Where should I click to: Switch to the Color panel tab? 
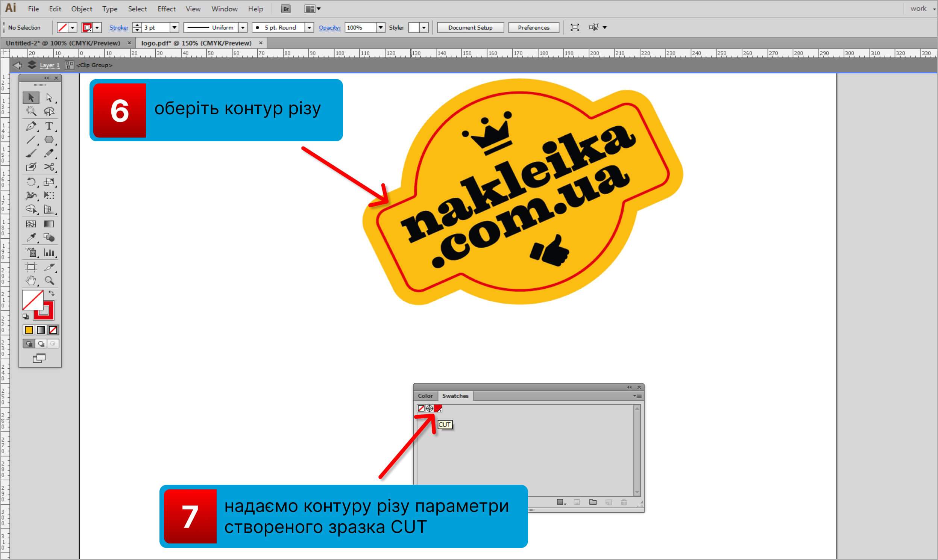(x=425, y=396)
